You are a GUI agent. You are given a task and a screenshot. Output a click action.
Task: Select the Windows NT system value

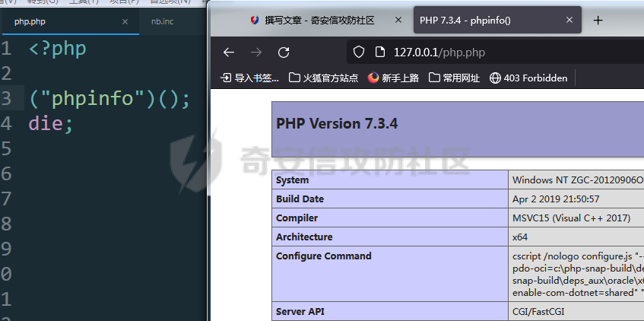[578, 180]
